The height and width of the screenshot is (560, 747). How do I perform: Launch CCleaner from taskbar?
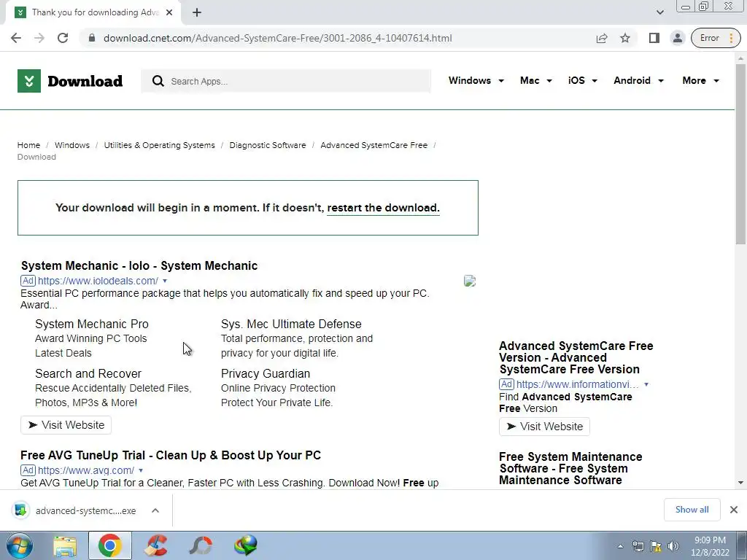coord(156,545)
